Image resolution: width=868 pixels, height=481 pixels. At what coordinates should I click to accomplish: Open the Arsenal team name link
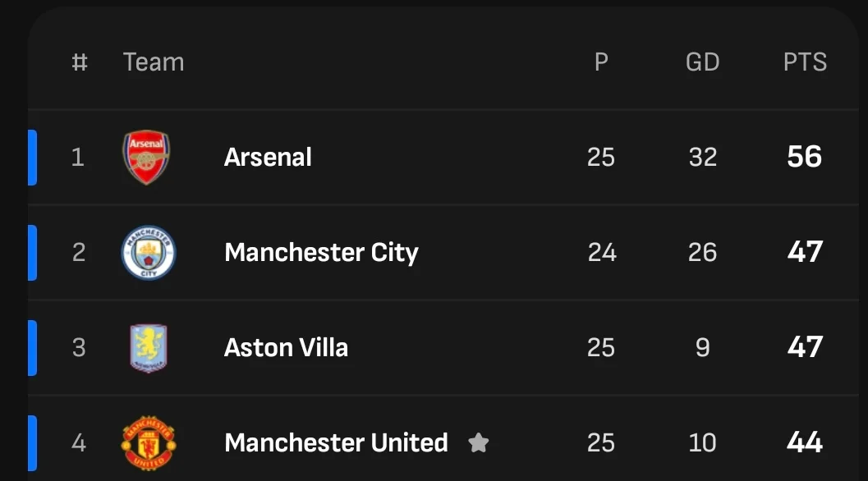268,157
